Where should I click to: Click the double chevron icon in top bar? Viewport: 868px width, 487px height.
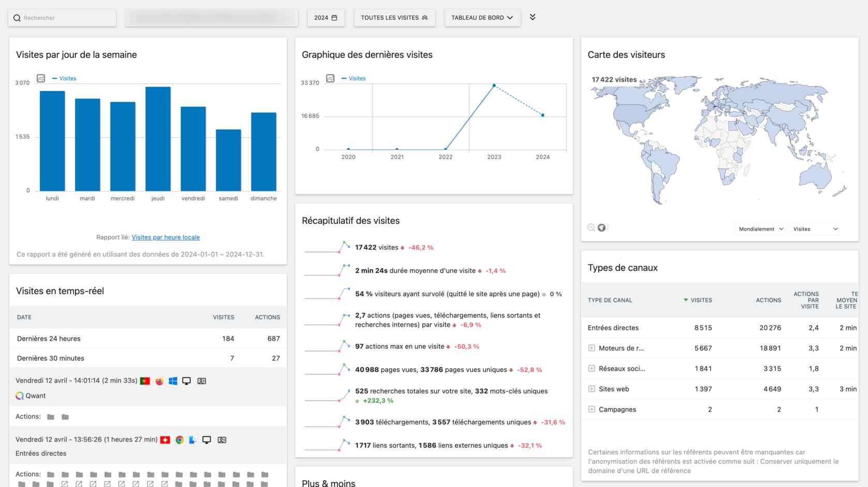pos(532,17)
